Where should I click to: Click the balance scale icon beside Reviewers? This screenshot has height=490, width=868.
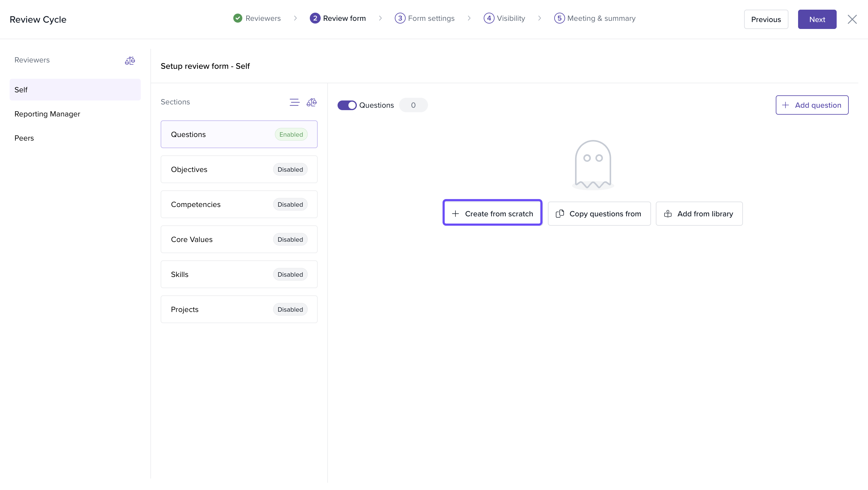point(130,61)
